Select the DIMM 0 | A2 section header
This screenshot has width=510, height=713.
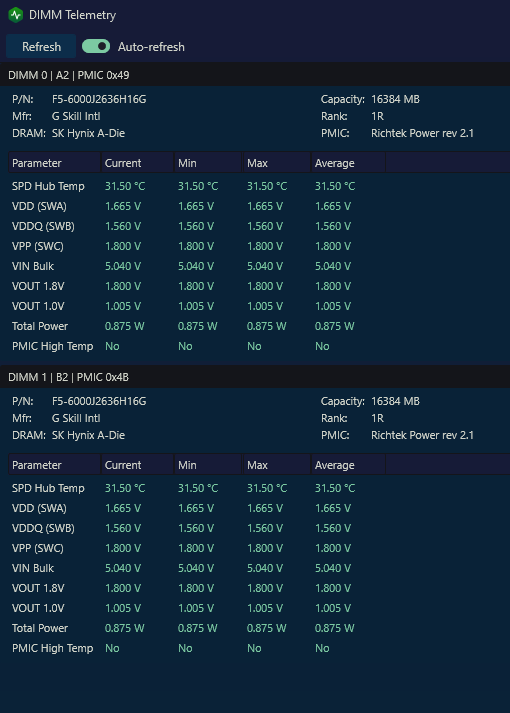tap(255, 75)
